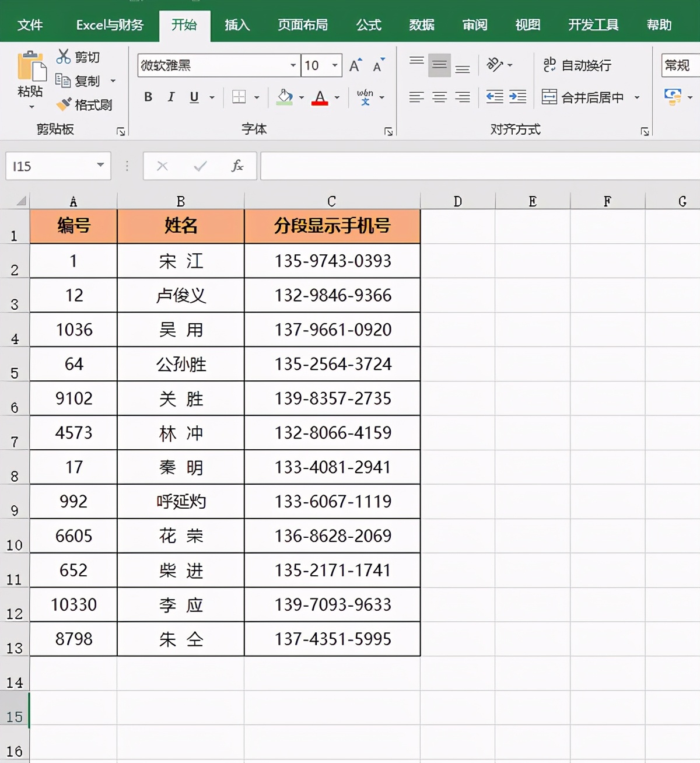Viewport: 700px width, 763px height.
Task: Click the Increase Font Size icon
Action: (354, 64)
